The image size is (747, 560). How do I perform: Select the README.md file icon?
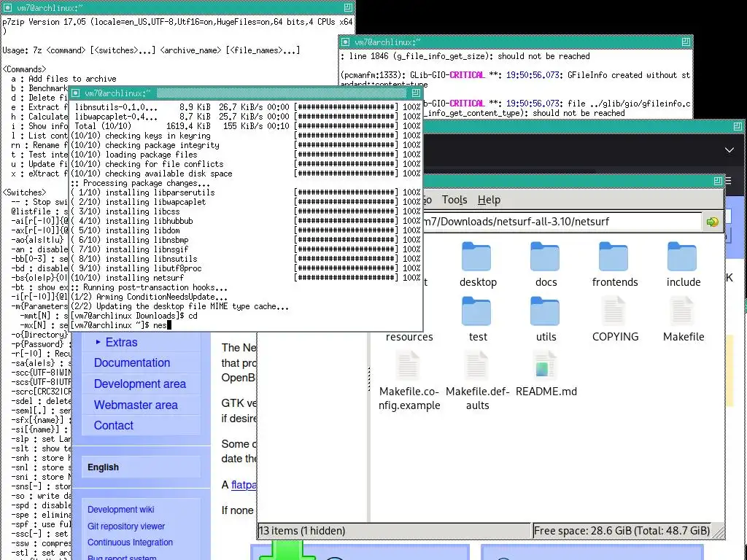click(x=546, y=367)
